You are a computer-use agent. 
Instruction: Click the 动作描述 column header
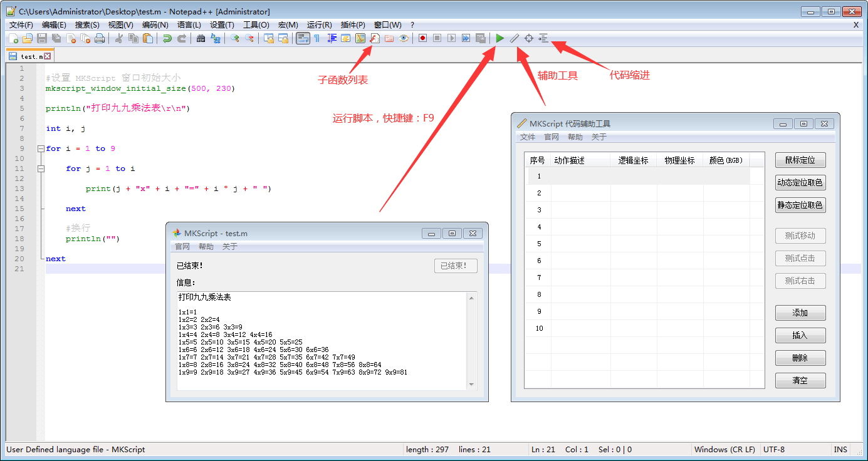pos(581,160)
